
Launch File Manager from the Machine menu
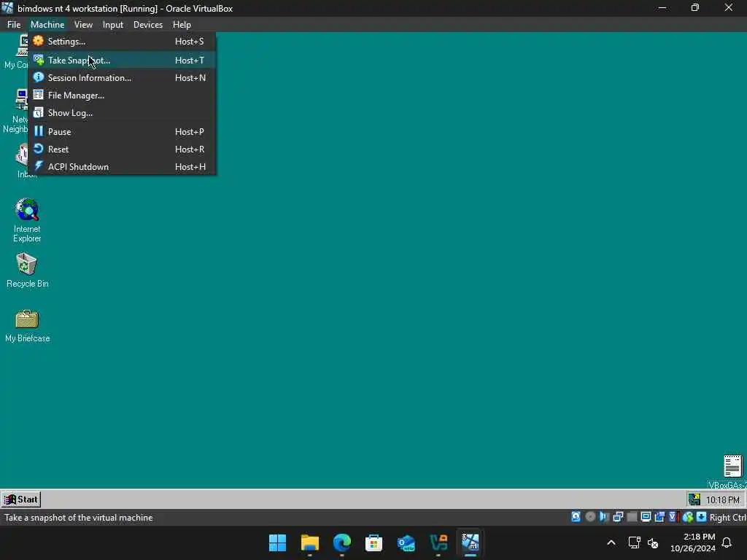[x=122, y=96]
